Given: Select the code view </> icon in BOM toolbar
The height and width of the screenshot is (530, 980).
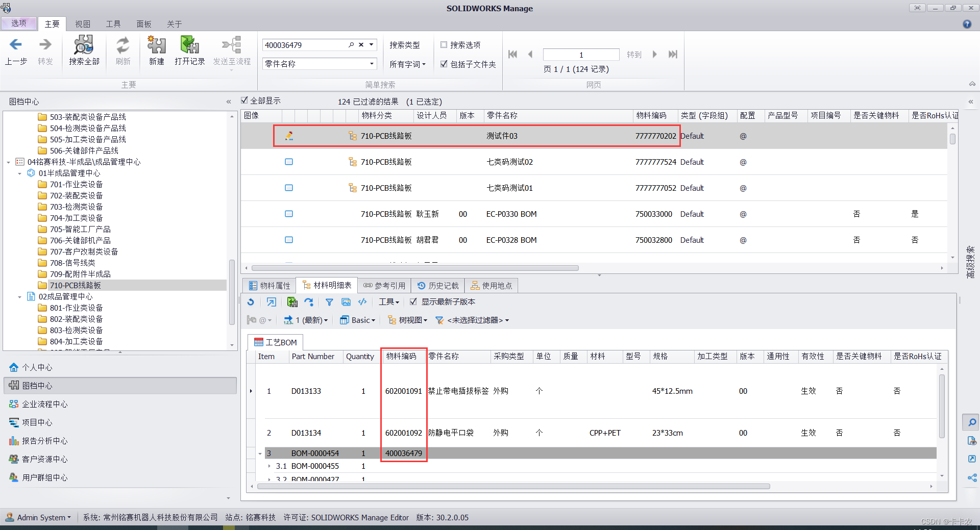Looking at the screenshot, I should point(362,302).
